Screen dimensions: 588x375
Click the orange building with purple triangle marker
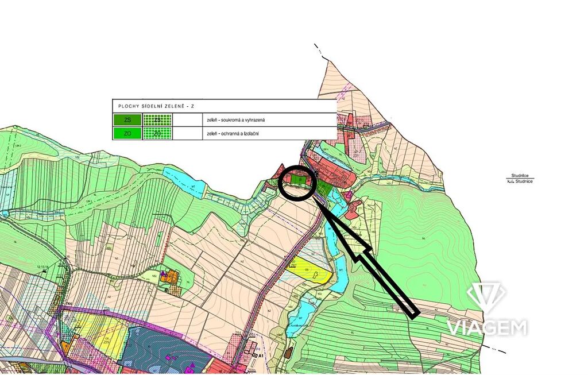(x=169, y=277)
